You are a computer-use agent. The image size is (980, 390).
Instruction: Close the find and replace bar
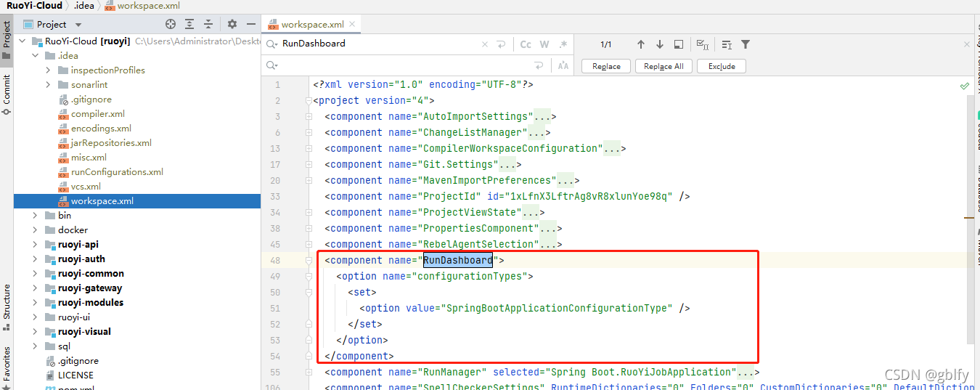click(x=967, y=44)
